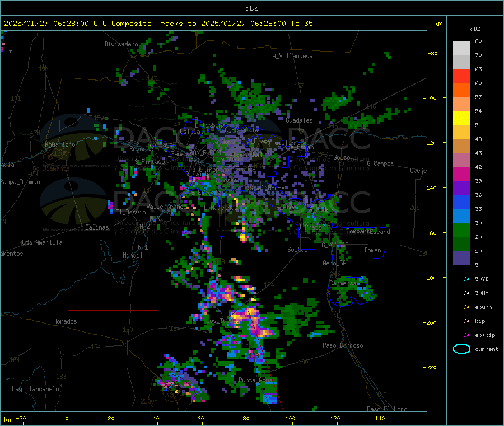Click the Guadales map label
Viewport: 504px width, 426px height.
pos(299,120)
